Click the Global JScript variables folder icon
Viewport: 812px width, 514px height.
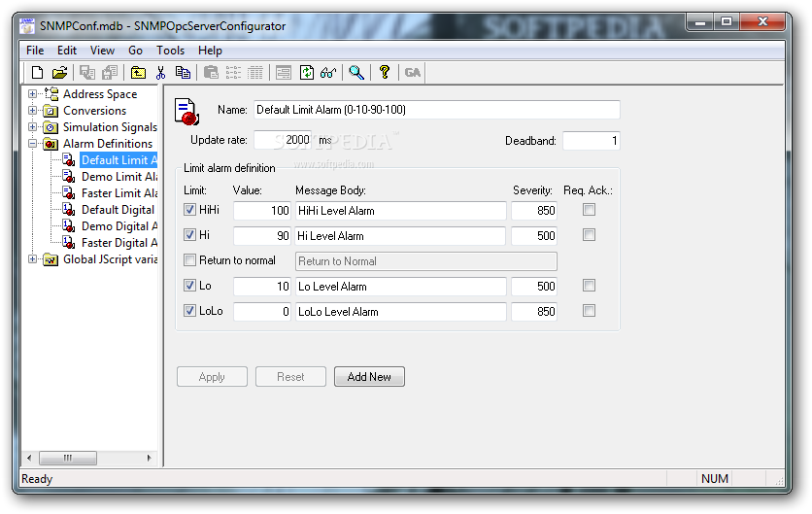[51, 259]
